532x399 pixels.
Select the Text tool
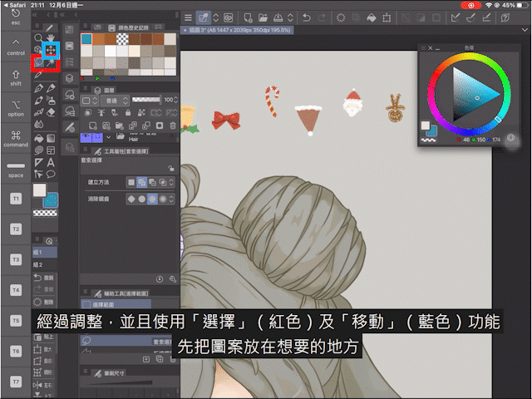click(51, 163)
